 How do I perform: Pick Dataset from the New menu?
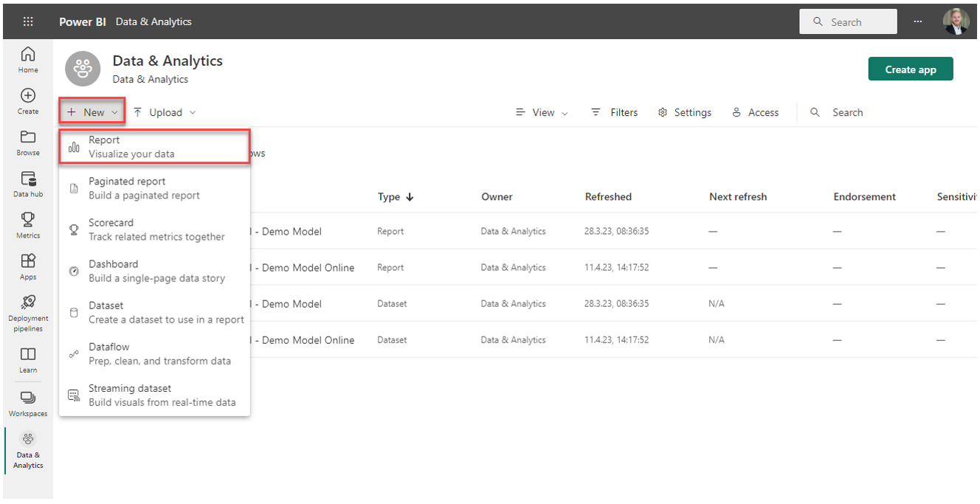[154, 312]
